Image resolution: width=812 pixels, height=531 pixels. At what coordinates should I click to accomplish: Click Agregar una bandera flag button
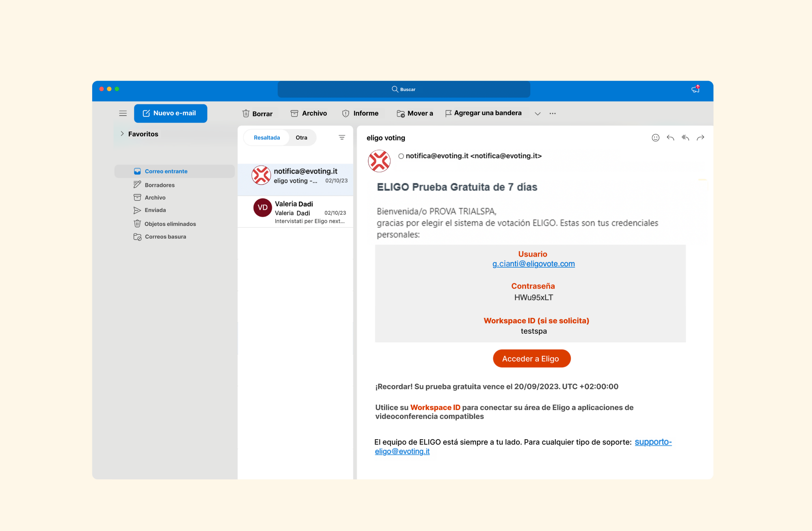tap(484, 113)
